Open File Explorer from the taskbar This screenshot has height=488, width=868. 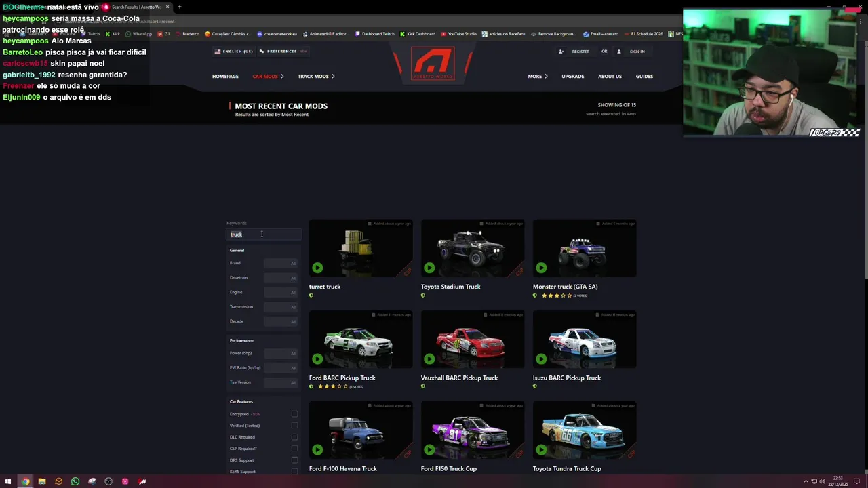[x=42, y=481]
